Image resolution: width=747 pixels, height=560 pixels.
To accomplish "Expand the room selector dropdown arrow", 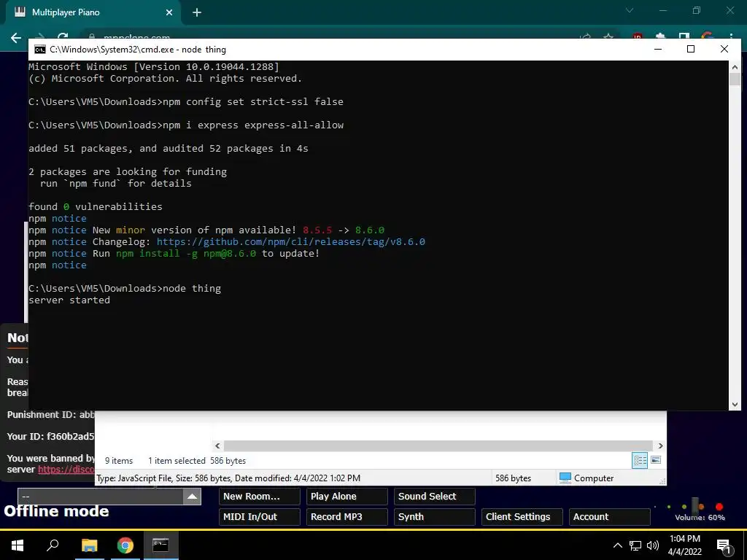I will [x=192, y=497].
